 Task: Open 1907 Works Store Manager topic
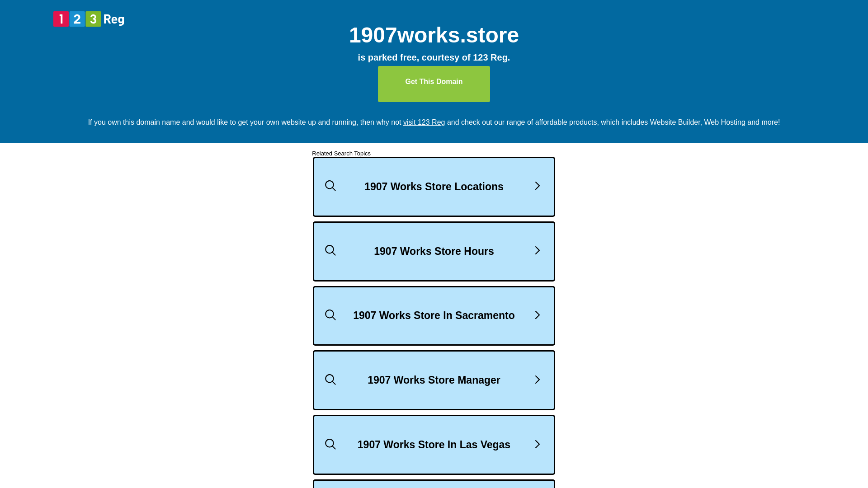[x=434, y=380]
